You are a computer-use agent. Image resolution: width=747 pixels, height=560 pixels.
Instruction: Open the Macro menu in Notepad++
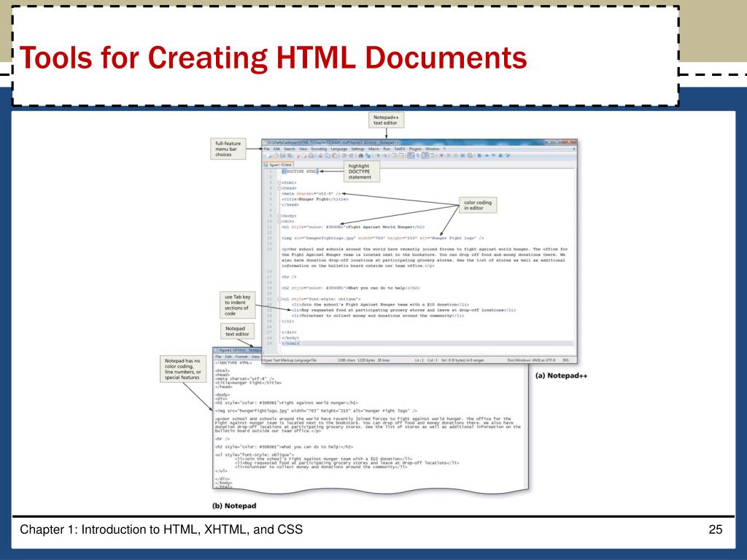[373, 149]
